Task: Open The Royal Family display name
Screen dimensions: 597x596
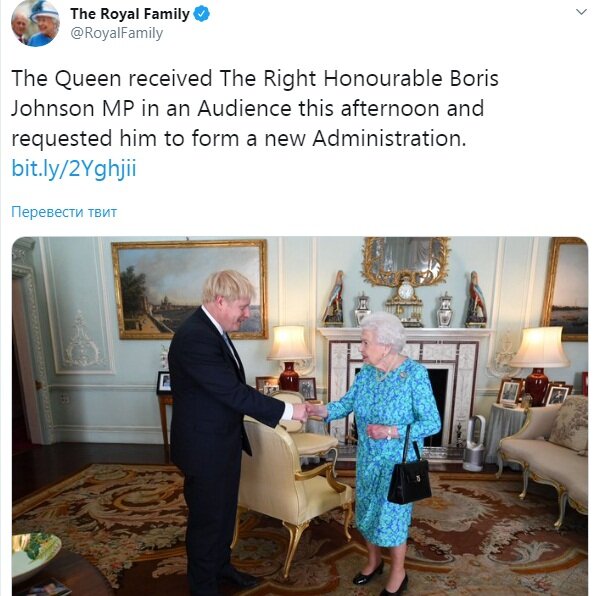Action: click(x=130, y=14)
